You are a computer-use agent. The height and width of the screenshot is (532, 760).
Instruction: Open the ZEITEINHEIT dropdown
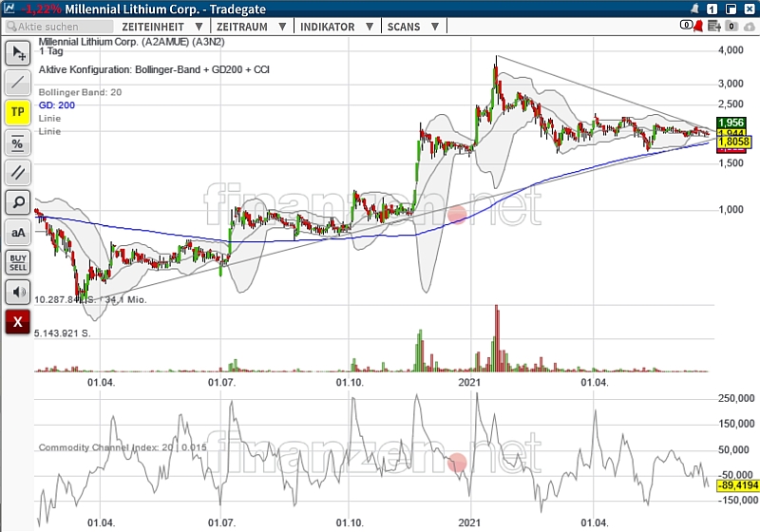pyautogui.click(x=161, y=28)
